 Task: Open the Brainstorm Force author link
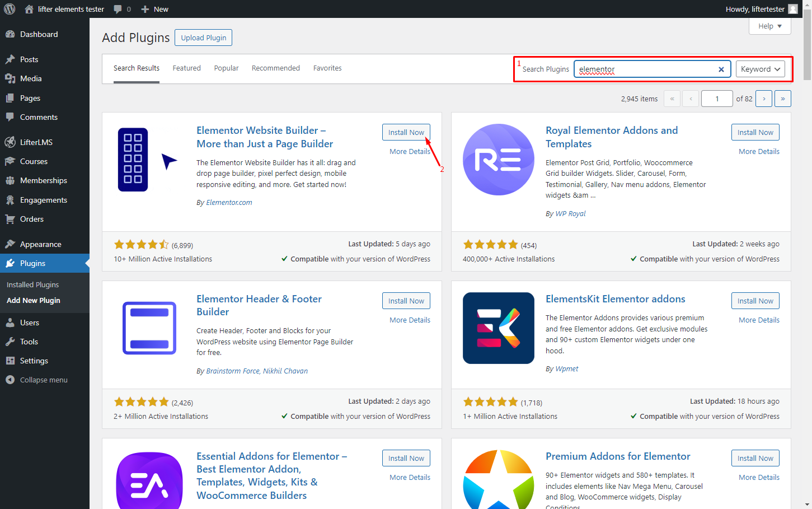[x=233, y=371]
